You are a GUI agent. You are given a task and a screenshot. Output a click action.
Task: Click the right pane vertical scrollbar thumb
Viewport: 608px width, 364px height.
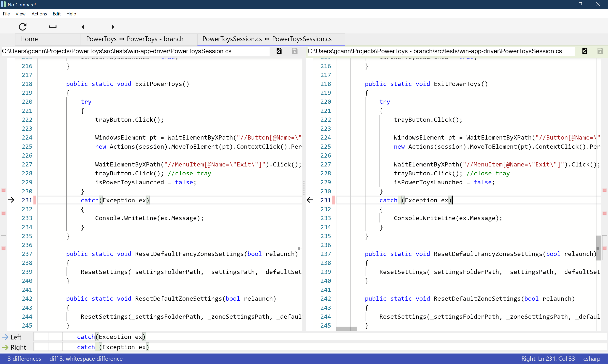point(598,248)
